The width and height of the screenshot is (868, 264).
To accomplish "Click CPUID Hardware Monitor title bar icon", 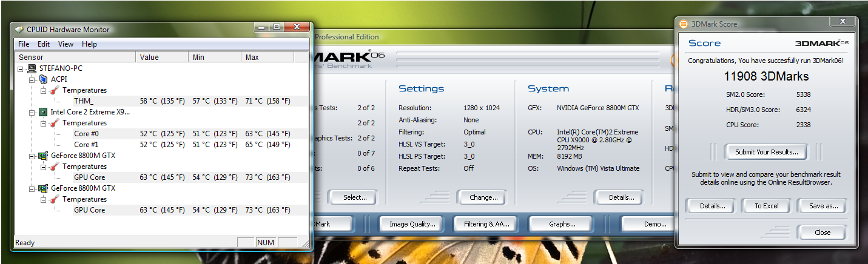I will [19, 29].
